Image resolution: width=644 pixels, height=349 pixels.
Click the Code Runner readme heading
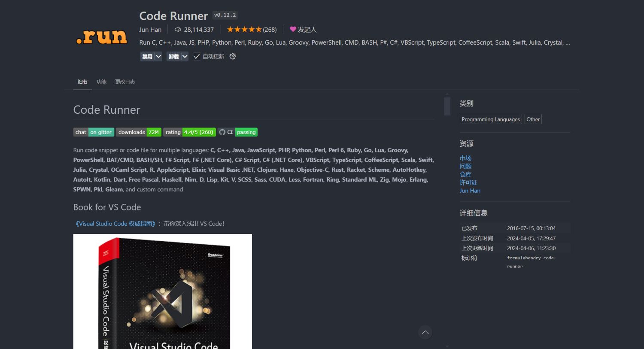[x=106, y=110]
